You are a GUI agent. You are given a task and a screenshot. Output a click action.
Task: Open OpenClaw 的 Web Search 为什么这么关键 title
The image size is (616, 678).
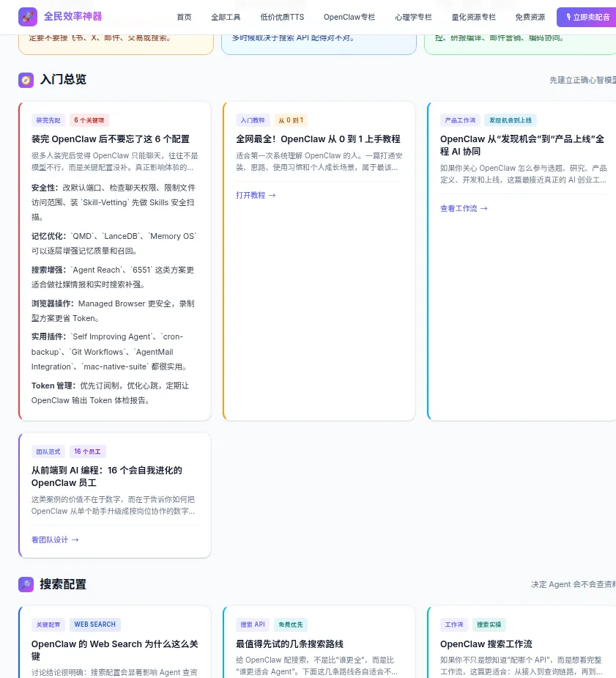coord(114,650)
